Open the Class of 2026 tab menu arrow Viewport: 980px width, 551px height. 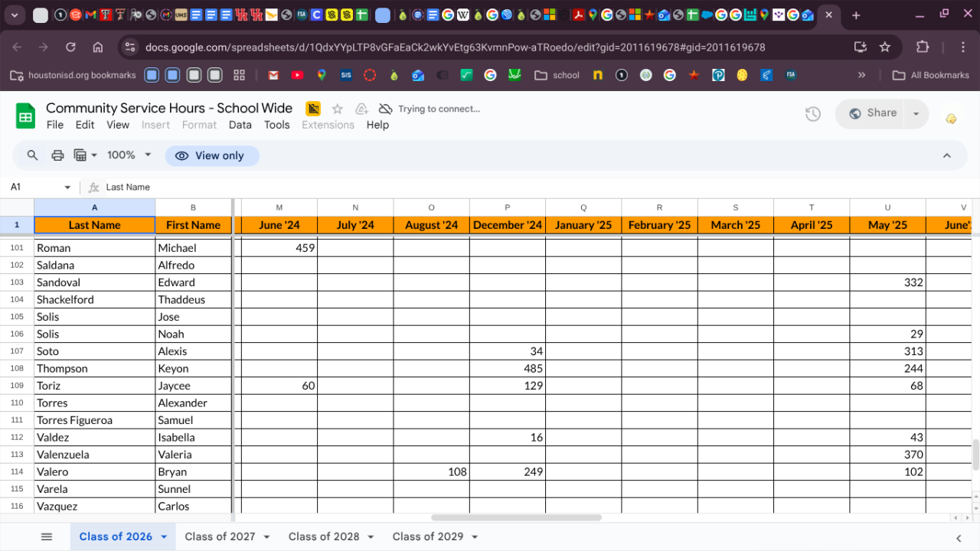pos(164,537)
